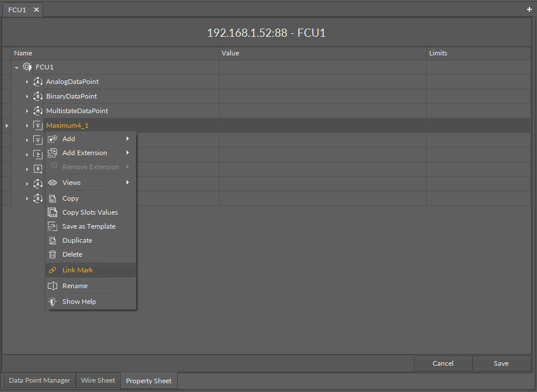Click the chain icon beside Link Mark
Viewport: 537px width, 392px height.
coord(52,270)
